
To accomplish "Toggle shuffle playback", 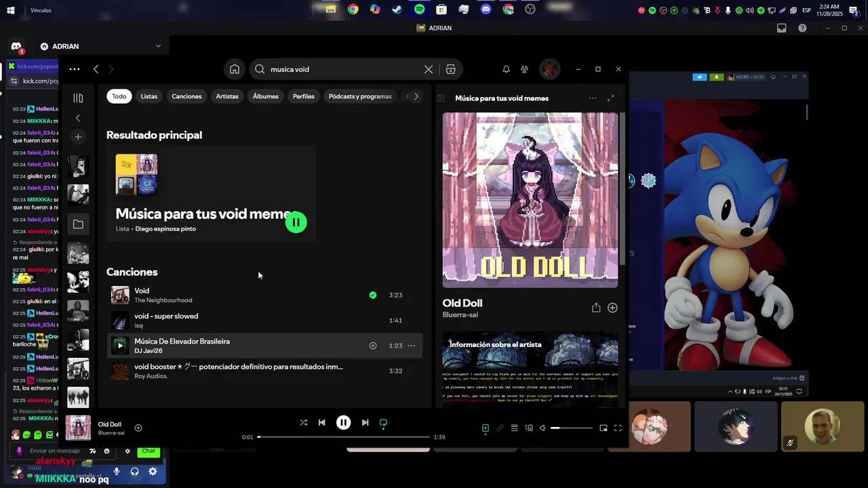I will click(303, 422).
